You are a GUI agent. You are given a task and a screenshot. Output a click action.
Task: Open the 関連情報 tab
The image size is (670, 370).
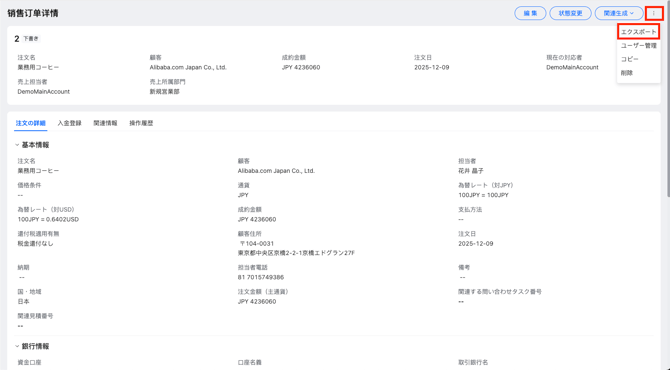tap(105, 123)
